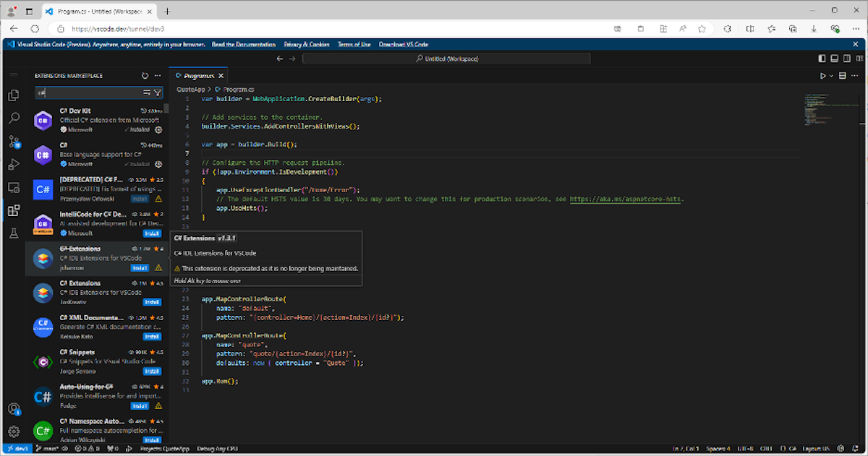Screen dimensions: 868x456
Task: Open manage gear for C# Dev Kit
Action: pyautogui.click(x=157, y=130)
